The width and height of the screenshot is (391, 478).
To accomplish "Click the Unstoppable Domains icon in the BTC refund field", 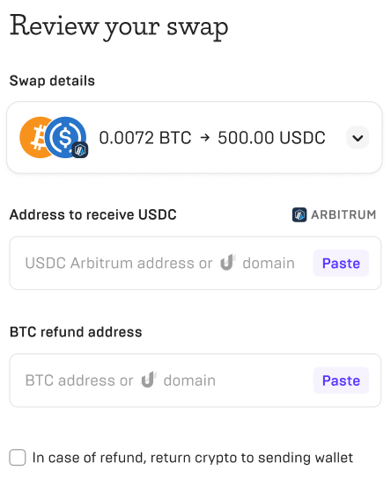I will pyautogui.click(x=149, y=380).
